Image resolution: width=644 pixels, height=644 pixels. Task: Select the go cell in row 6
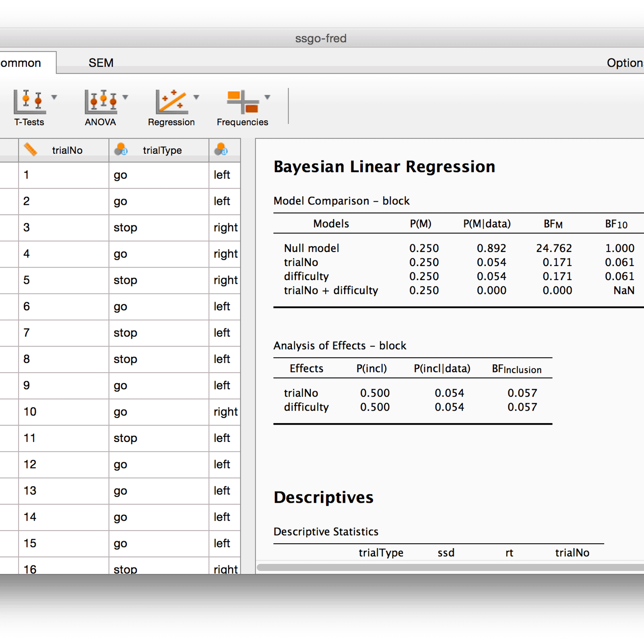point(159,307)
